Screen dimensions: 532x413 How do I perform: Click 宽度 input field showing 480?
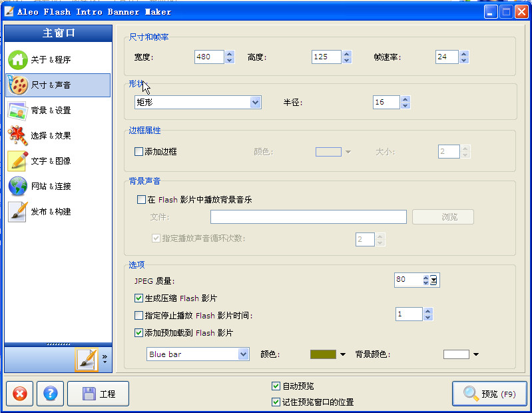[209, 57]
